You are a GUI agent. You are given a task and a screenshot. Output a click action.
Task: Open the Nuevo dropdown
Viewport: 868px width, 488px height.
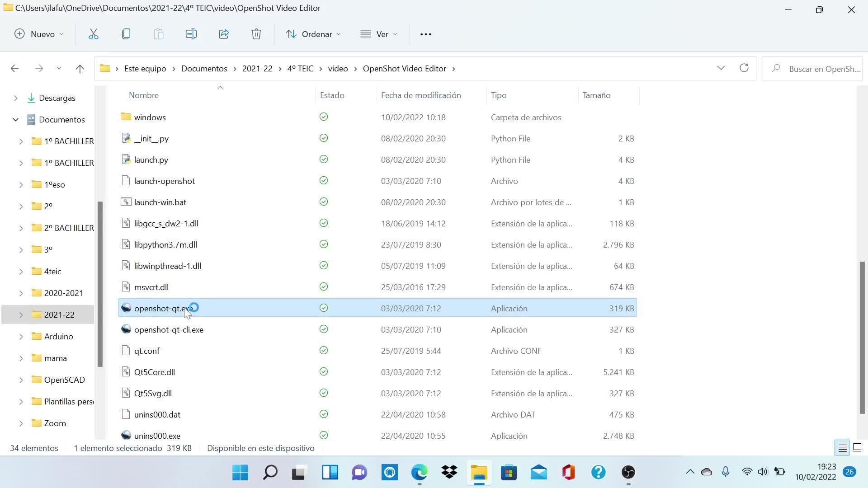pyautogui.click(x=39, y=34)
